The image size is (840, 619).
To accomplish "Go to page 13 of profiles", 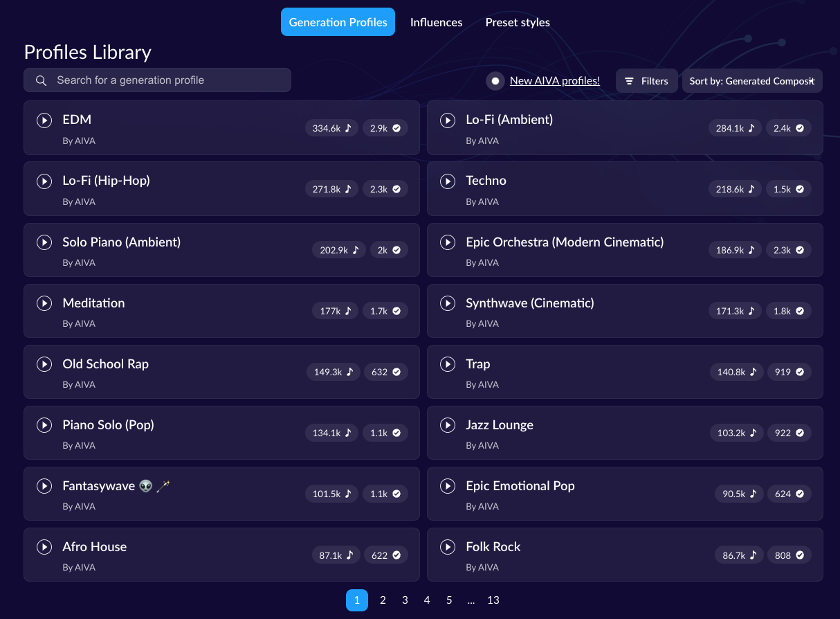I will (x=493, y=600).
